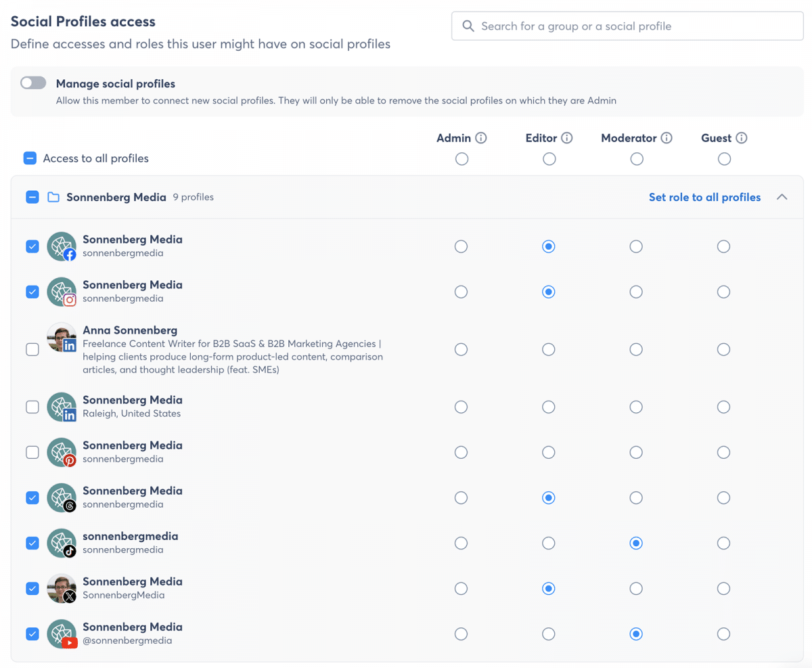Select Guest role for the Pinterest profile
This screenshot has width=812, height=668.
coord(723,452)
